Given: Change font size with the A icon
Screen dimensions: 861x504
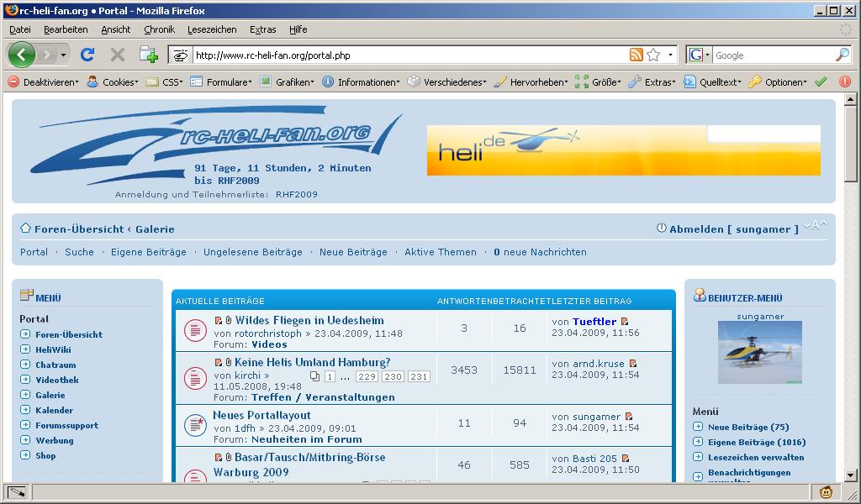Looking at the screenshot, I should [815, 225].
